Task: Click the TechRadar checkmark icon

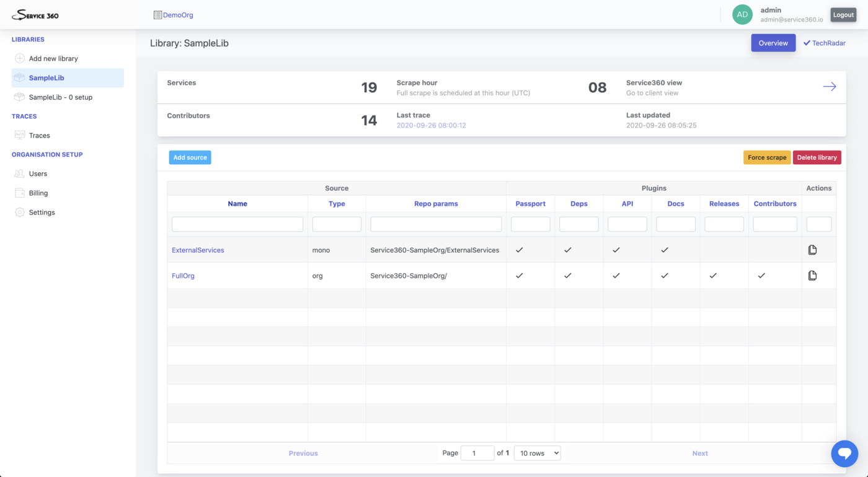Action: click(807, 43)
